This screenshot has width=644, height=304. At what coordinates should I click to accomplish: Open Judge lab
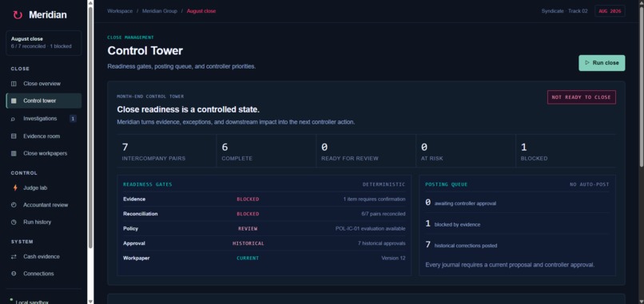click(x=43, y=188)
